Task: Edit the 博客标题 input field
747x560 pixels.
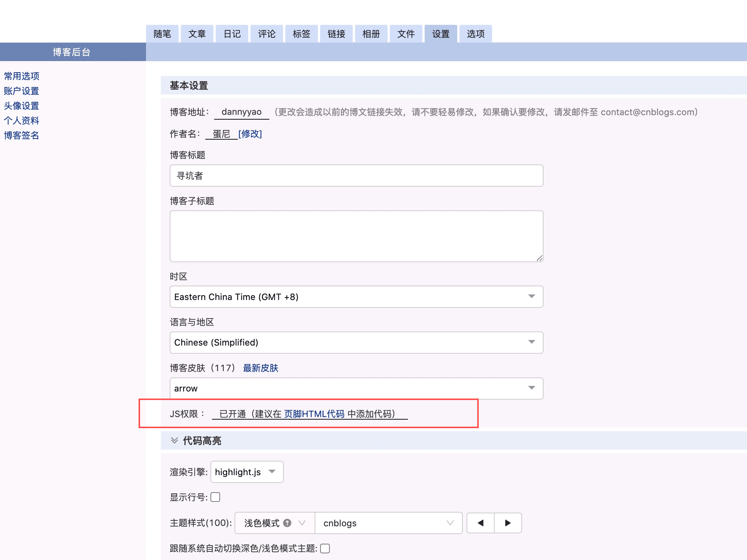Action: (356, 175)
